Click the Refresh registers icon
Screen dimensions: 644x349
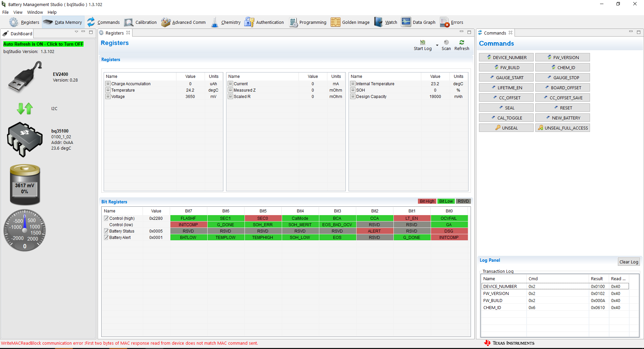click(x=462, y=42)
